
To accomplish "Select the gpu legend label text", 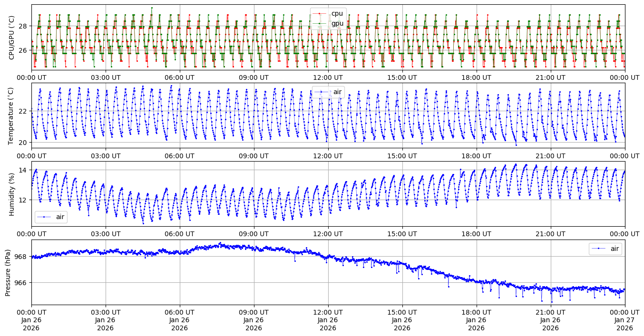I will [337, 23].
